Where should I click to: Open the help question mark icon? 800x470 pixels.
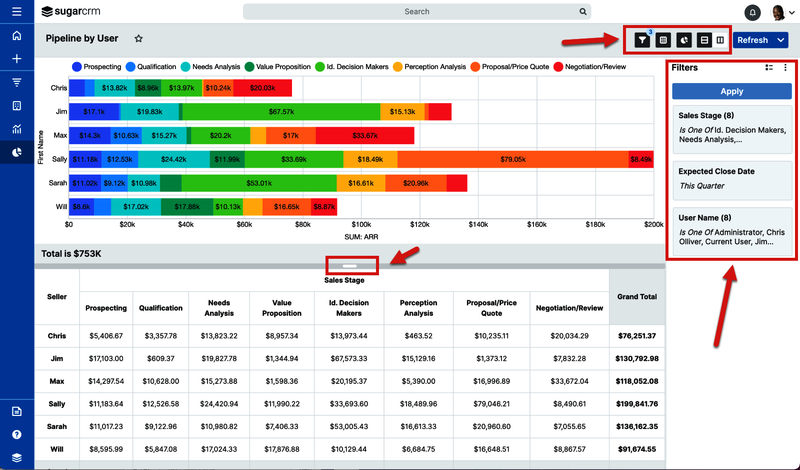[x=16, y=434]
